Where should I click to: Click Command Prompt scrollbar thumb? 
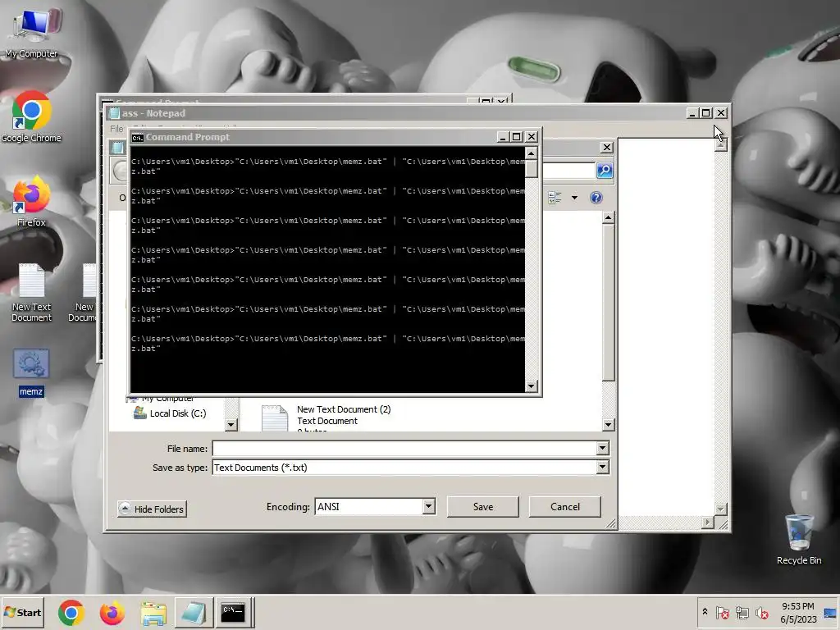point(531,169)
